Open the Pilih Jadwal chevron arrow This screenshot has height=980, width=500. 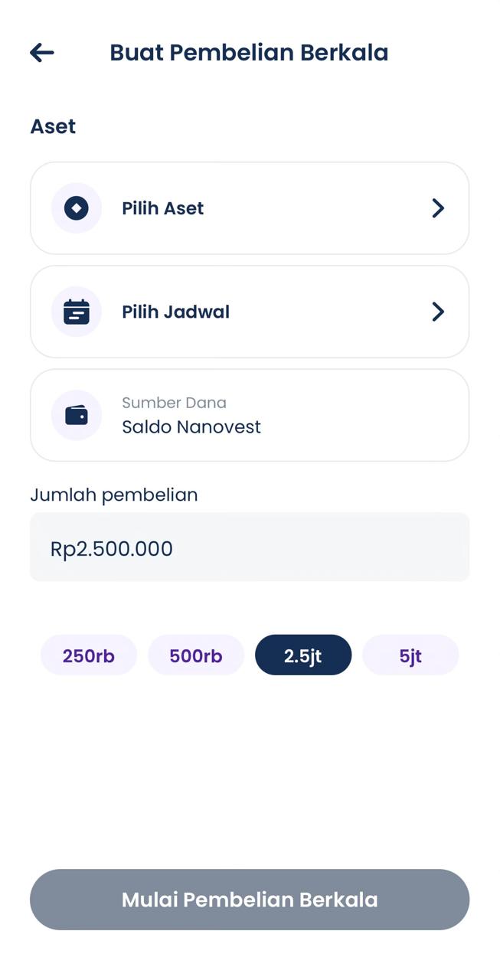click(437, 312)
